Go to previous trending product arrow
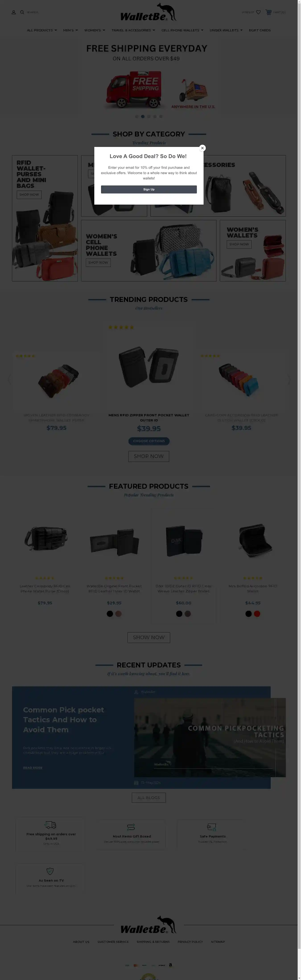Viewport: 301px width, 980px height. pos(9,379)
